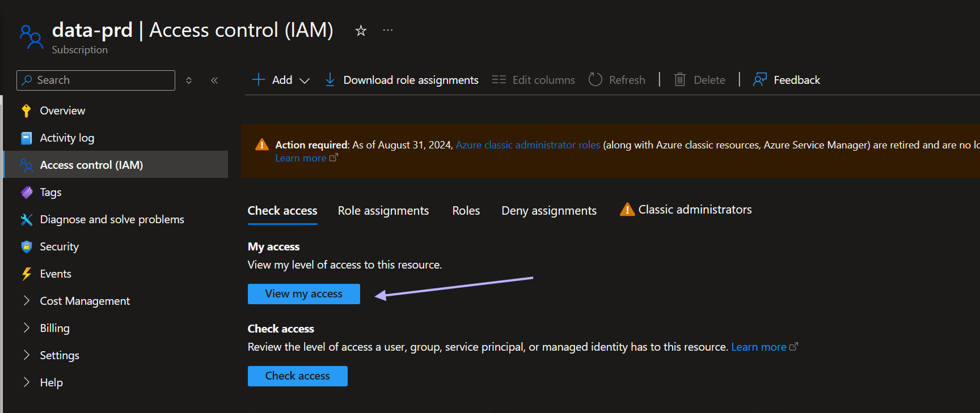Click the IAM header icon beside data-prd
This screenshot has width=980, height=413.
tap(31, 37)
